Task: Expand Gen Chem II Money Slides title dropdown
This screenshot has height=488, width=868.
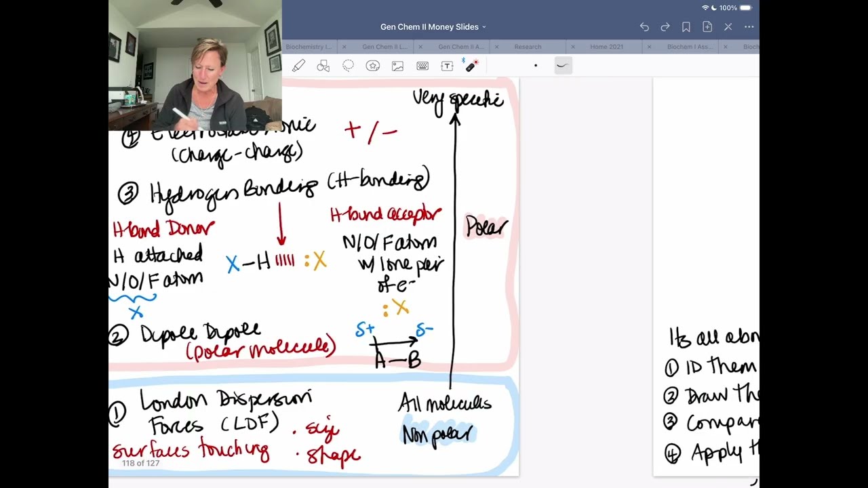Action: click(x=433, y=27)
